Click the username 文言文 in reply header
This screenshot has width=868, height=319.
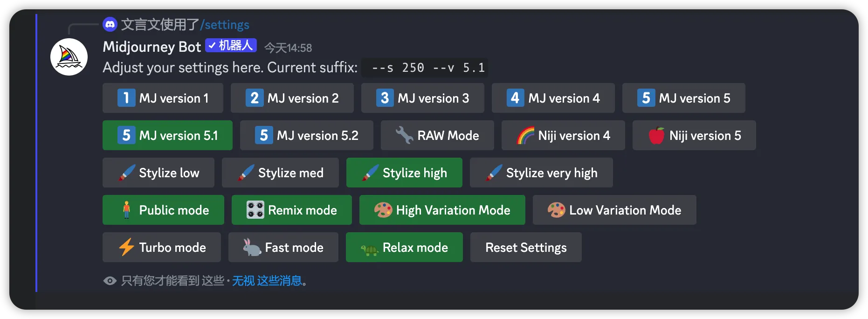(x=140, y=25)
